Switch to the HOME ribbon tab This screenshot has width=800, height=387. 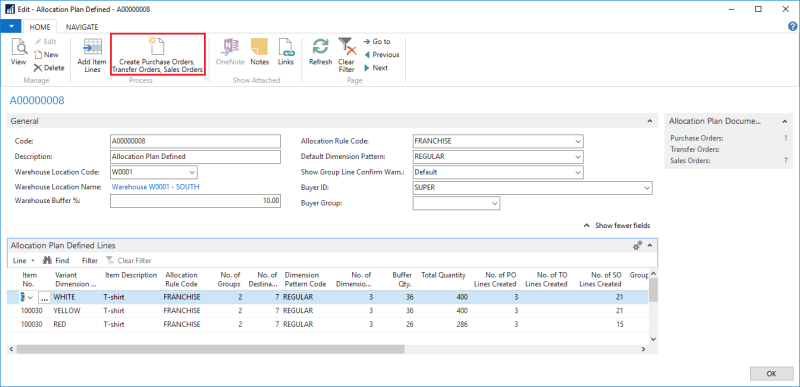pyautogui.click(x=40, y=27)
